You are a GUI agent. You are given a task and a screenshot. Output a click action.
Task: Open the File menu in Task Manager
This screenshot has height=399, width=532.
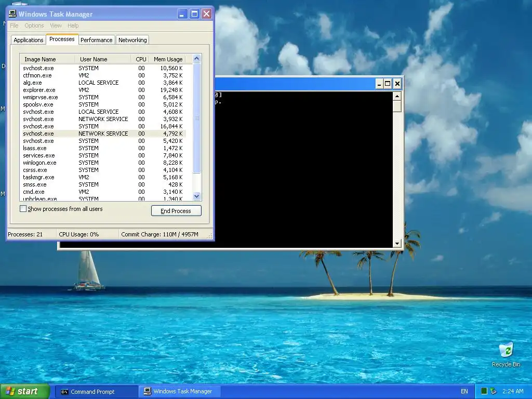(x=14, y=25)
